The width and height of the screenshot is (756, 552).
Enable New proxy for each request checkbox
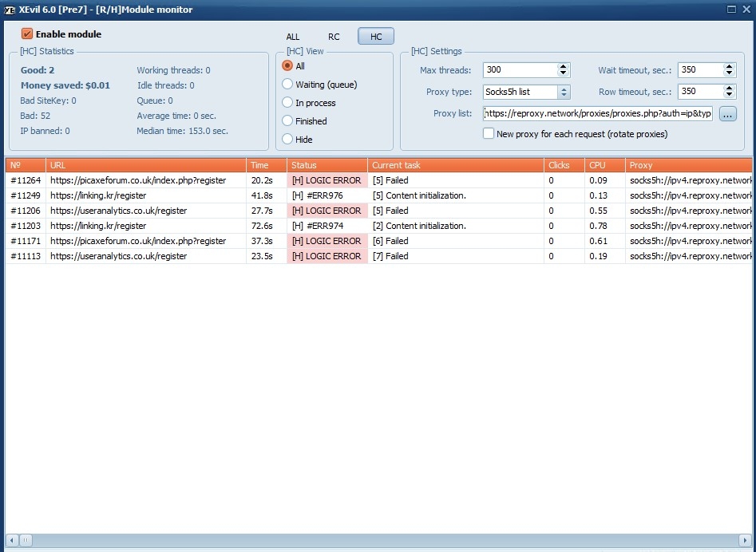coord(489,134)
